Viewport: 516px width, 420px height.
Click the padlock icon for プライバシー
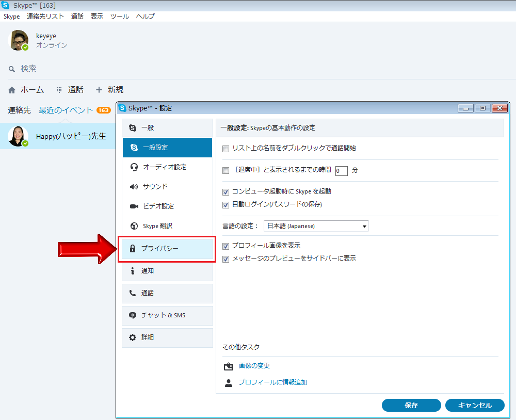[133, 249]
